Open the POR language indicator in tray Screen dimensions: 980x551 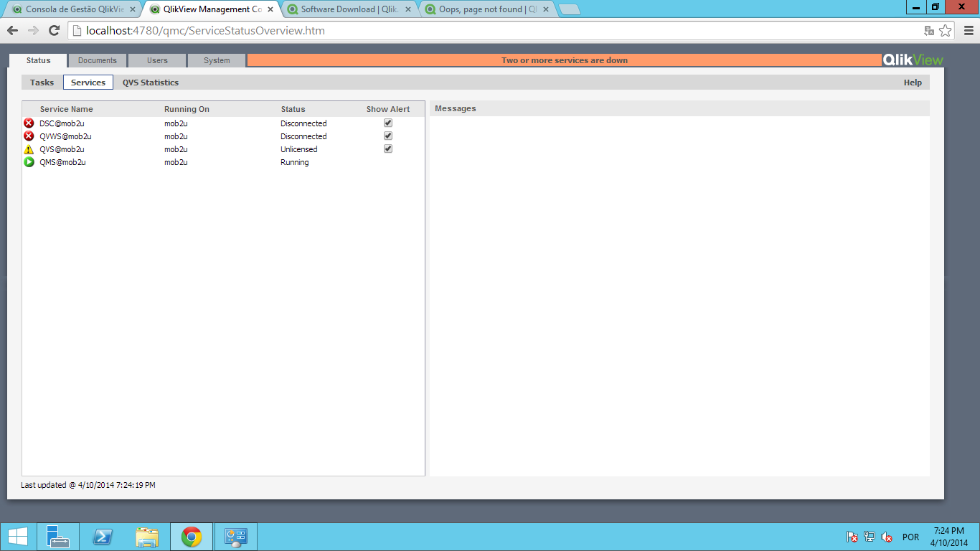pos(910,537)
